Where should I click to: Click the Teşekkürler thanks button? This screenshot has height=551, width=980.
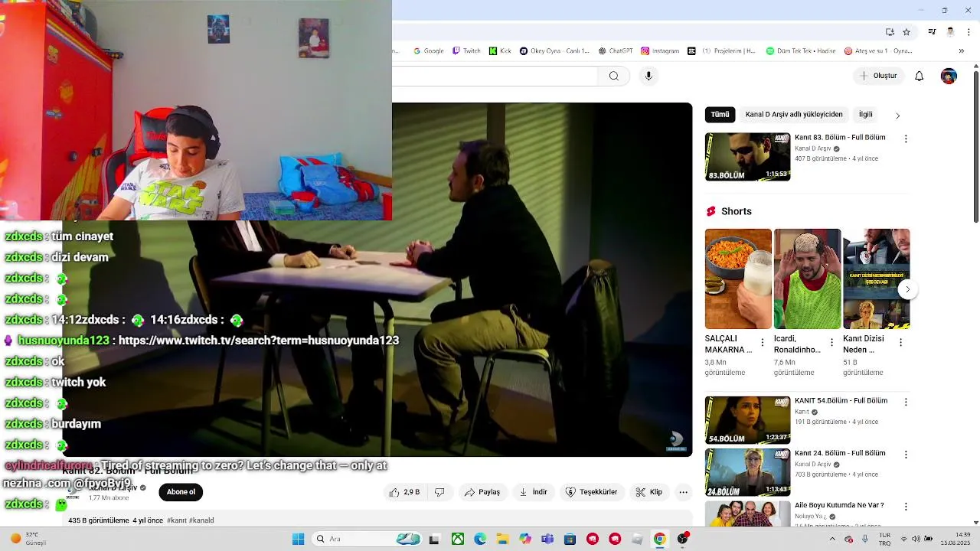[591, 492]
